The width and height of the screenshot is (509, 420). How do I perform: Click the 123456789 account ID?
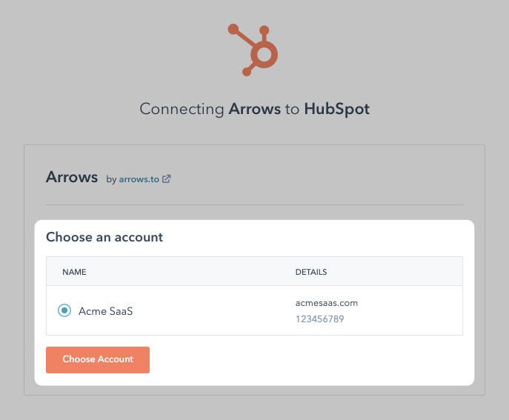coord(319,319)
